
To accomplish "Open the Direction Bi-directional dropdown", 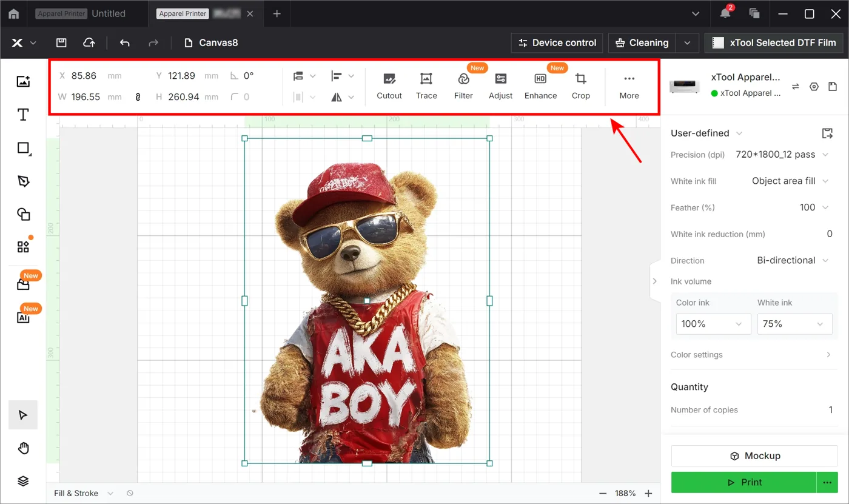I will click(x=792, y=260).
